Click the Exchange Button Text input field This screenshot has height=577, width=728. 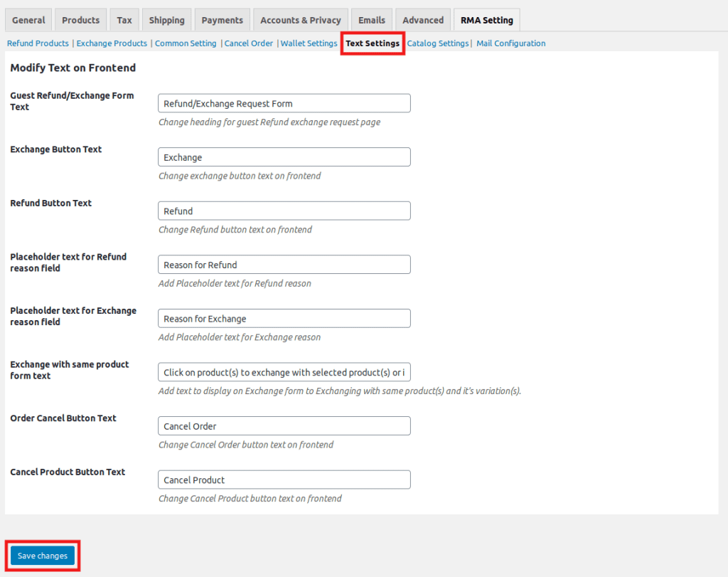284,157
